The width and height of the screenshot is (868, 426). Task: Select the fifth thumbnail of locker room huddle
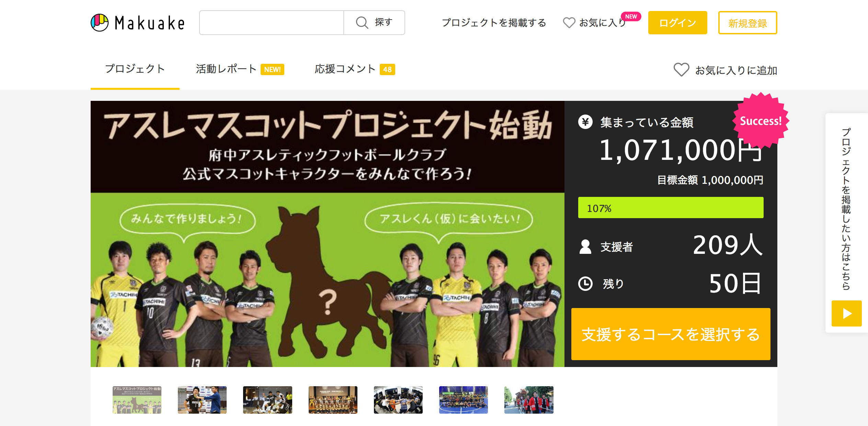[x=398, y=400]
